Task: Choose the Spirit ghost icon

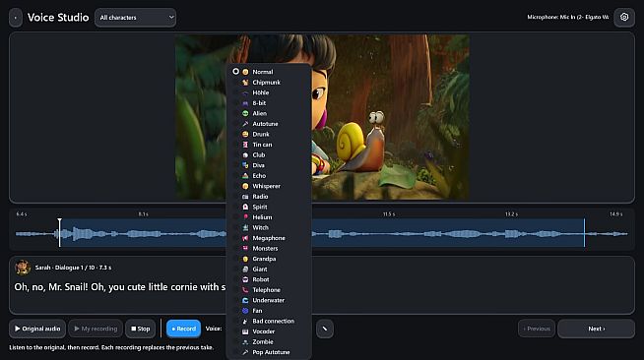Action: click(245, 208)
